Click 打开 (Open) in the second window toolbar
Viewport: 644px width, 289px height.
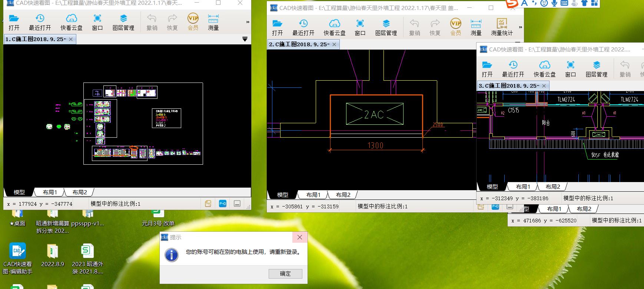(277, 27)
